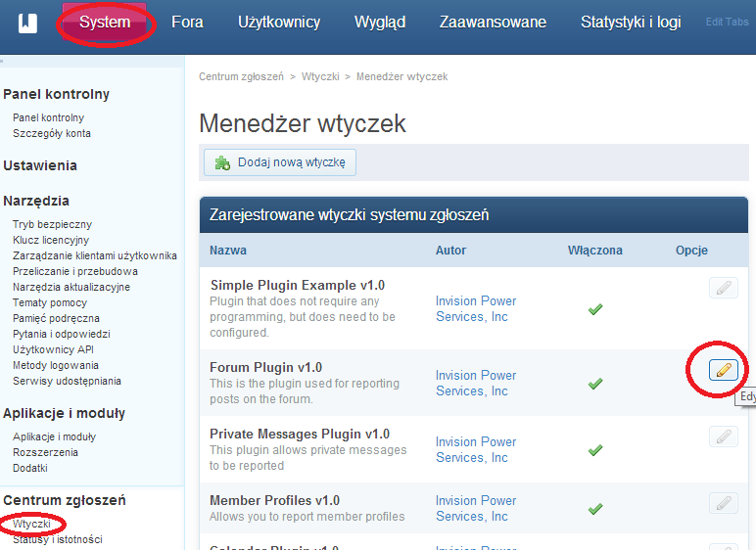Click Dodaj nową wtyczkę button
Viewport: 756px width, 551px height.
(x=280, y=162)
